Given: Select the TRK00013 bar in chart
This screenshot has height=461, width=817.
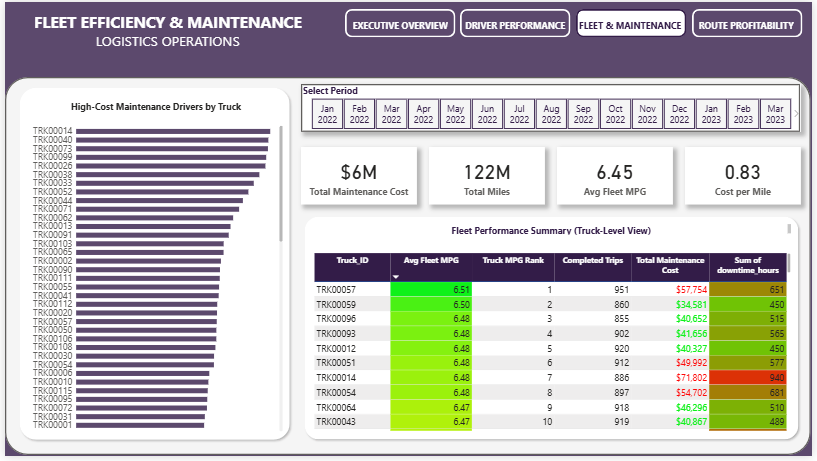Looking at the screenshot, I should pyautogui.click(x=153, y=226).
